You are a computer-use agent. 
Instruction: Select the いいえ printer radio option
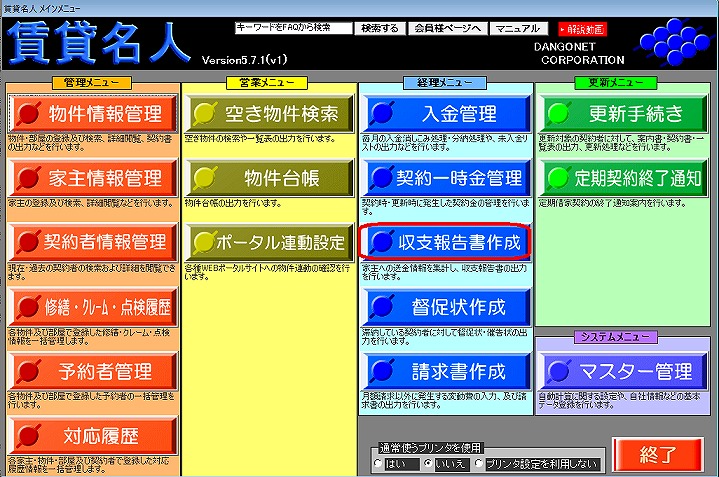(428, 464)
